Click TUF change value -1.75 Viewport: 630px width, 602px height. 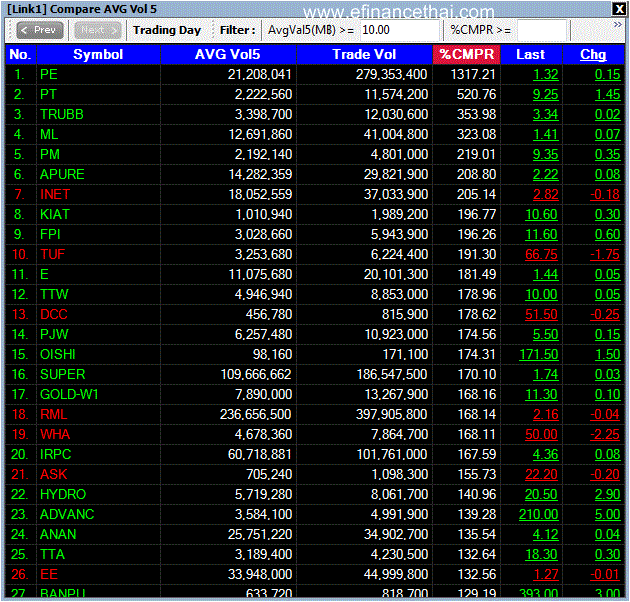click(605, 254)
